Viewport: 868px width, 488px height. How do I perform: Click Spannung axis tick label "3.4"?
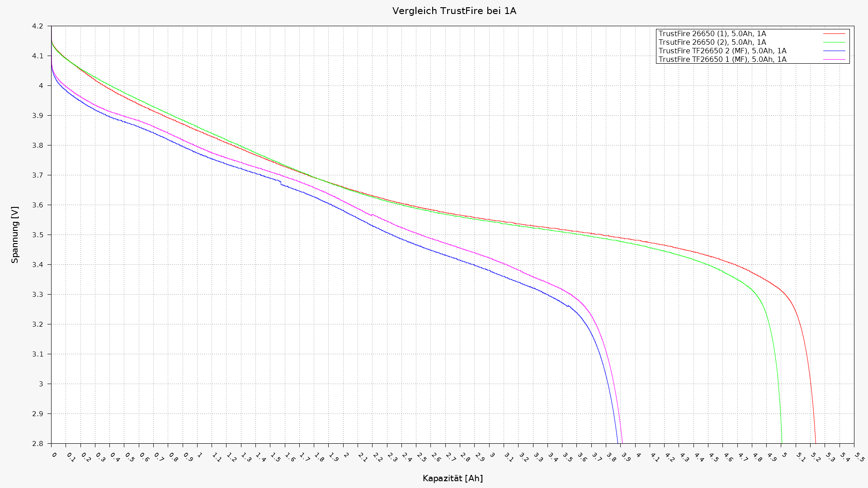[x=38, y=265]
